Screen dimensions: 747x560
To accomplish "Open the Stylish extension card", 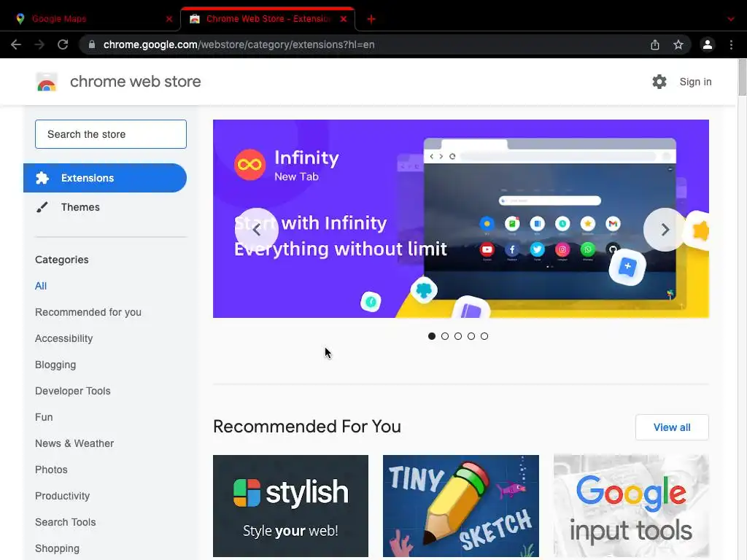I will (x=290, y=506).
